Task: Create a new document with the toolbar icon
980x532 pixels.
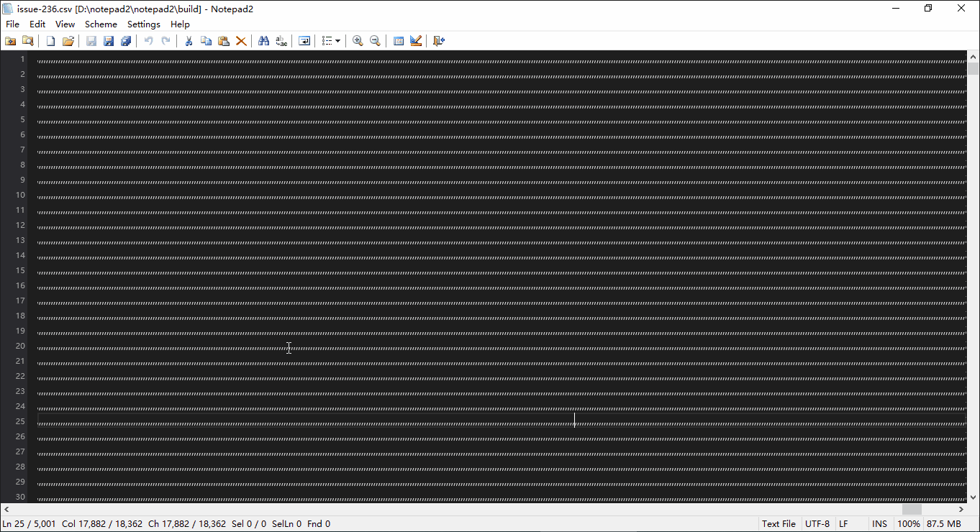Action: pos(50,41)
